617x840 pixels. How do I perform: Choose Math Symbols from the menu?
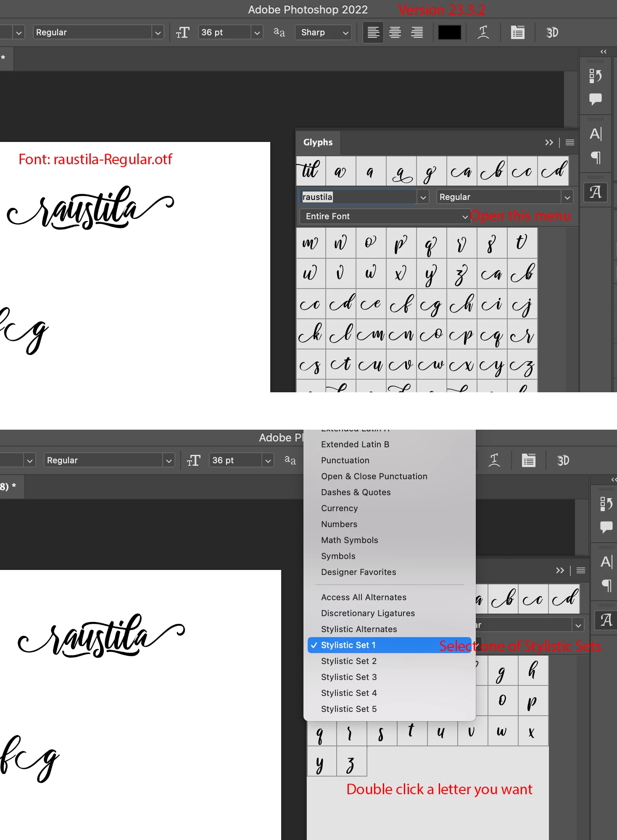coord(390,540)
